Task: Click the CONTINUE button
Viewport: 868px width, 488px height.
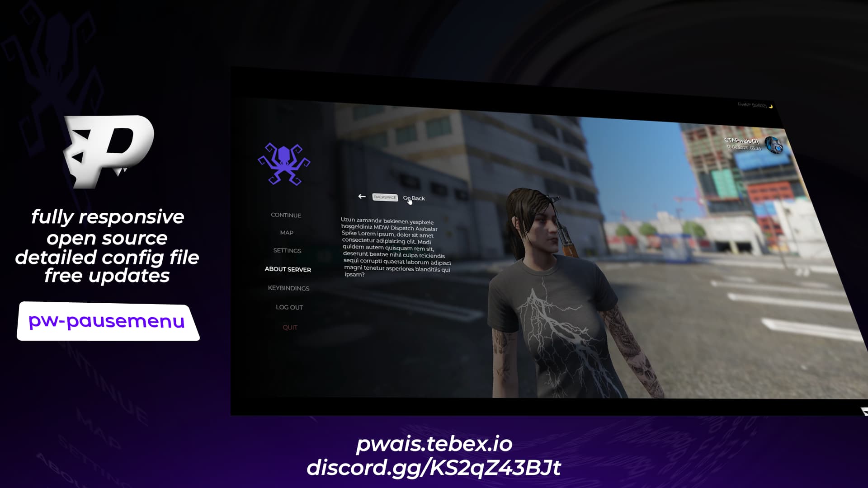Action: coord(286,215)
